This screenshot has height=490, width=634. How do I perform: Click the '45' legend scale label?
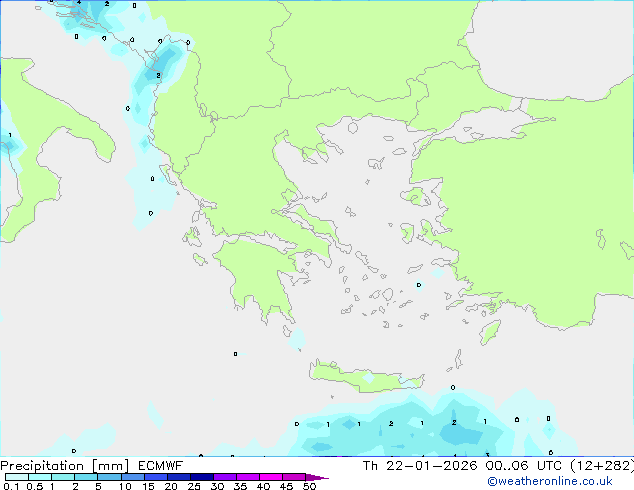point(286,486)
